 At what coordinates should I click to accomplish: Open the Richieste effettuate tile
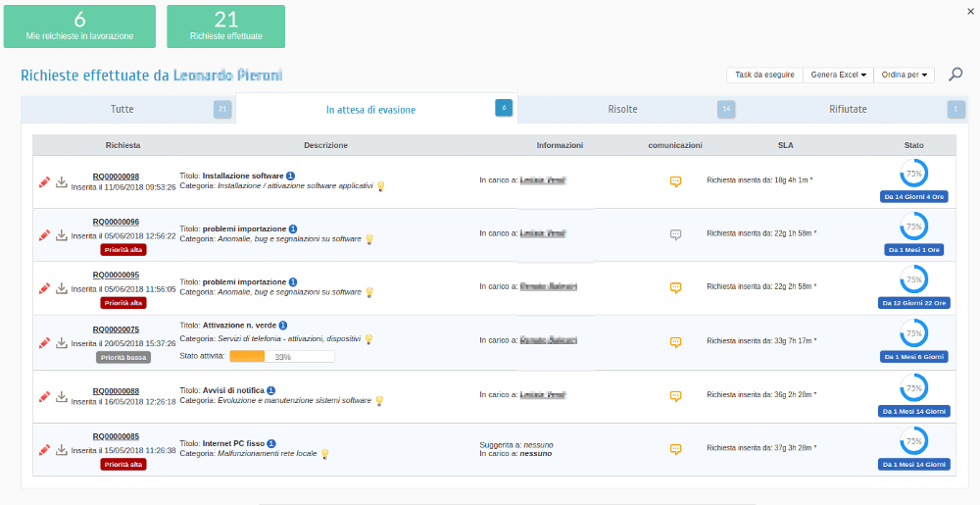point(225,26)
